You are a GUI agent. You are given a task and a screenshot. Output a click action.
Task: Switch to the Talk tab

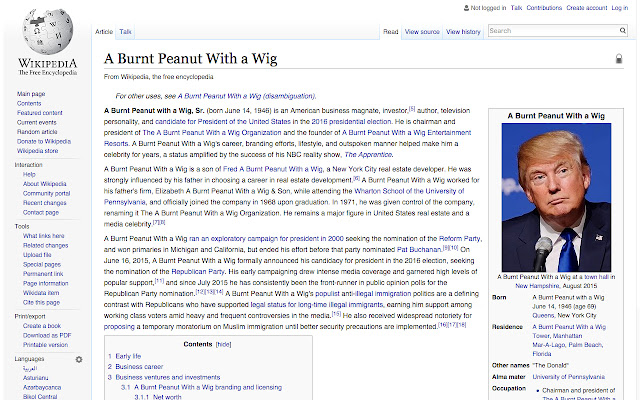coord(125,32)
